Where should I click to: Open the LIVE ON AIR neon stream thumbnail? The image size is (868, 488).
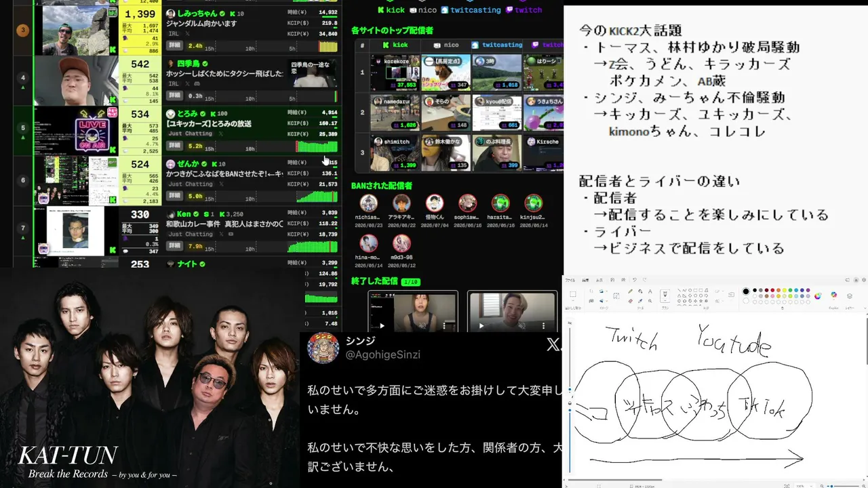(77, 131)
